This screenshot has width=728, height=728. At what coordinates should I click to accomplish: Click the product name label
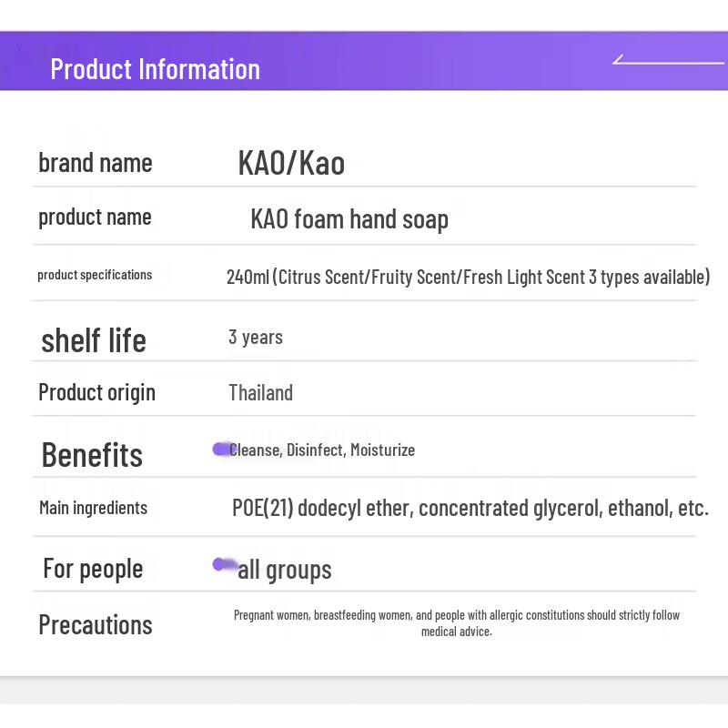coord(95,217)
